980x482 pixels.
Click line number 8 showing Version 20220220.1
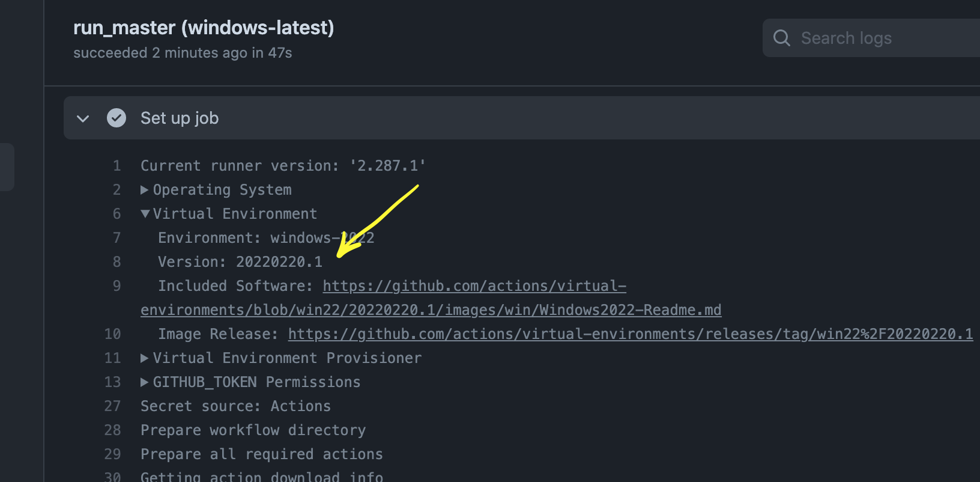[x=116, y=261]
